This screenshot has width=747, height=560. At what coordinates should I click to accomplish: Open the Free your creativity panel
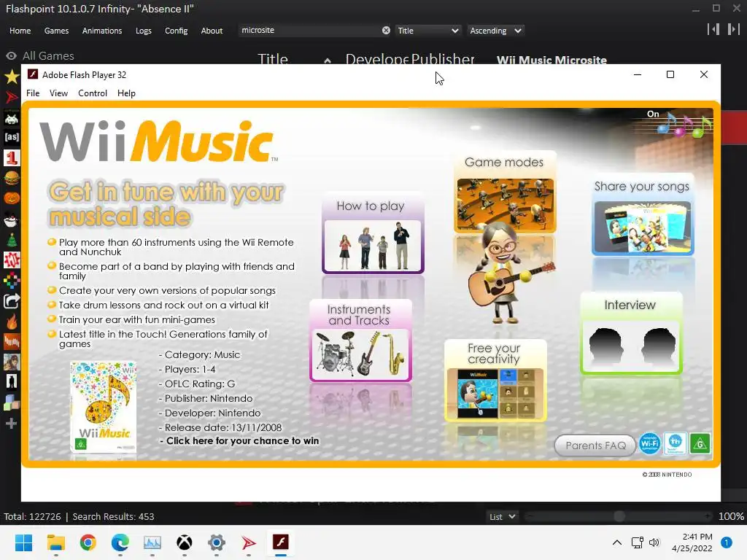click(495, 380)
